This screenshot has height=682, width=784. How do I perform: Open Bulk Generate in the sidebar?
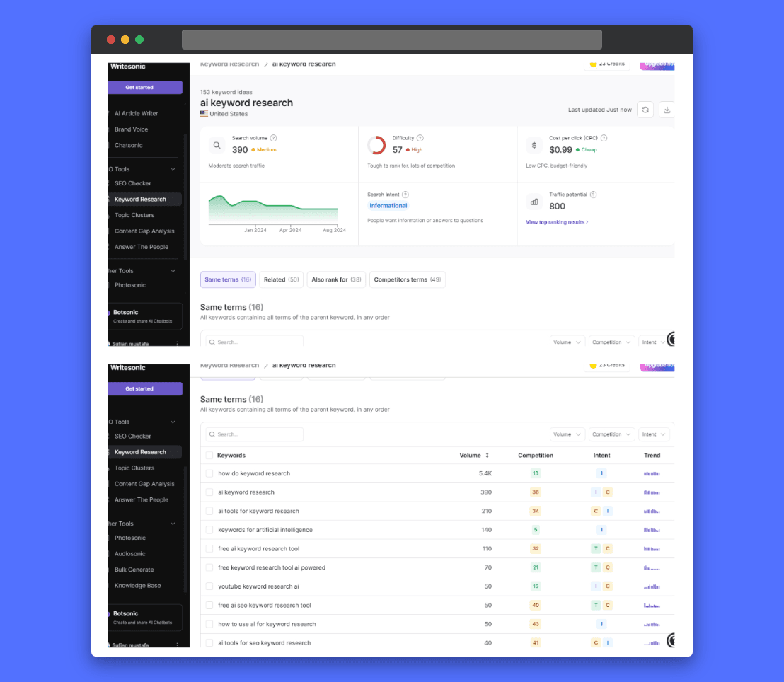(x=134, y=570)
